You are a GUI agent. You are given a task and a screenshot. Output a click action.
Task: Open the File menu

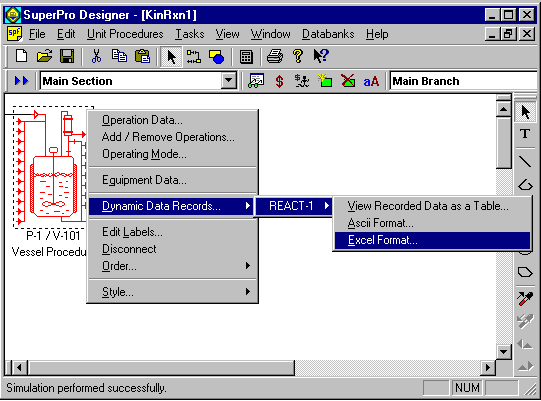(x=37, y=34)
